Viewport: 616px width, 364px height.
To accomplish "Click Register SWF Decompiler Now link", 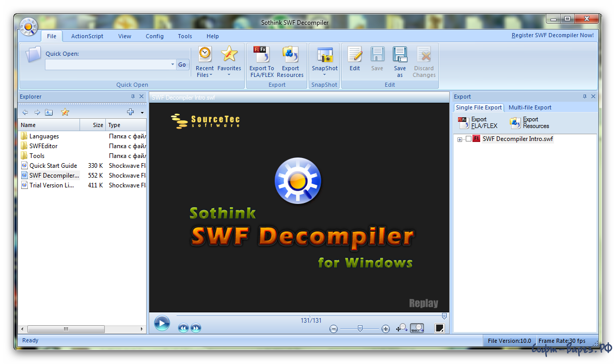I will [x=552, y=35].
